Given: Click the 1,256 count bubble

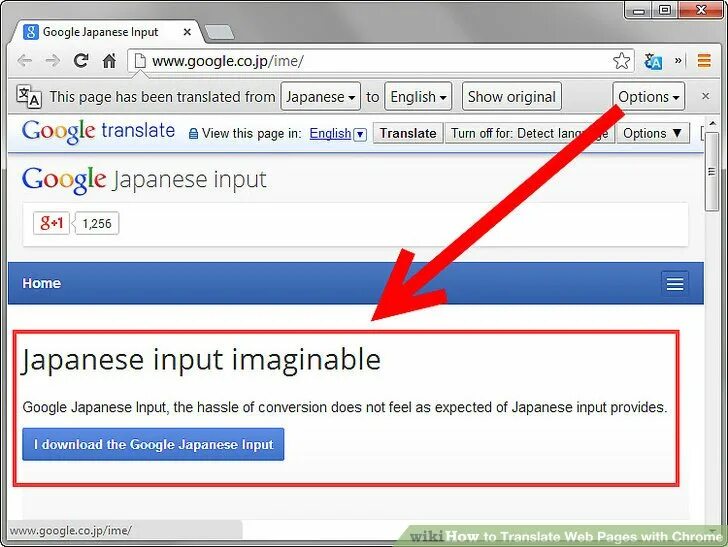Looking at the screenshot, I should tap(97, 223).
